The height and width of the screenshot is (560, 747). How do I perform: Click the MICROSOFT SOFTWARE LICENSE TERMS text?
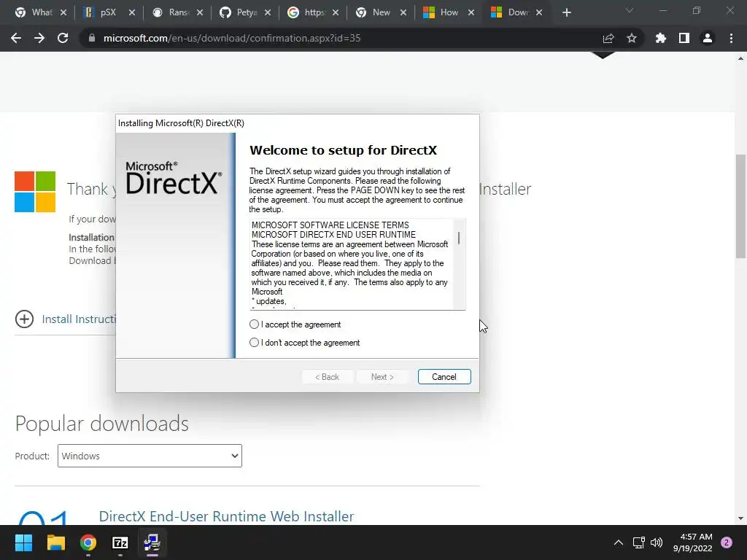click(330, 225)
